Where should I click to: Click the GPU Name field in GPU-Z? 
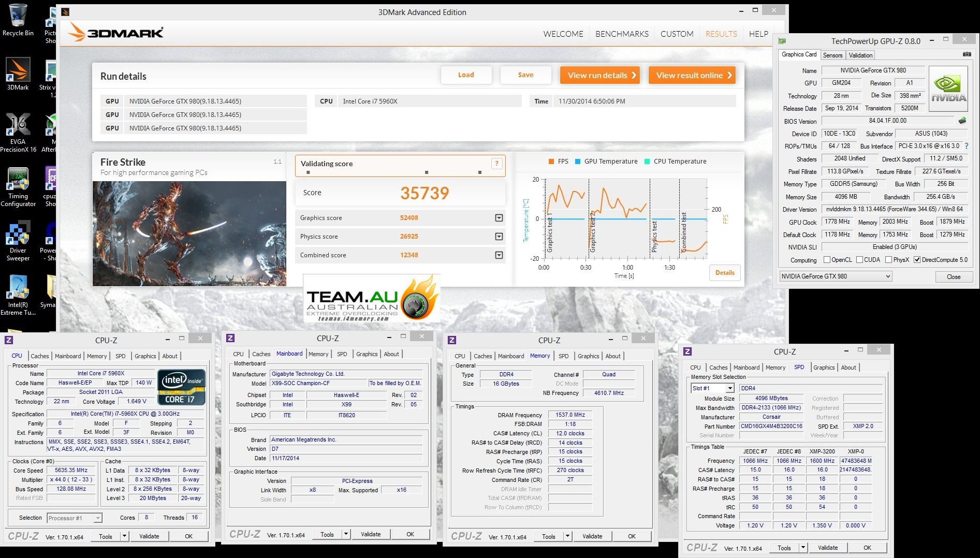click(873, 70)
